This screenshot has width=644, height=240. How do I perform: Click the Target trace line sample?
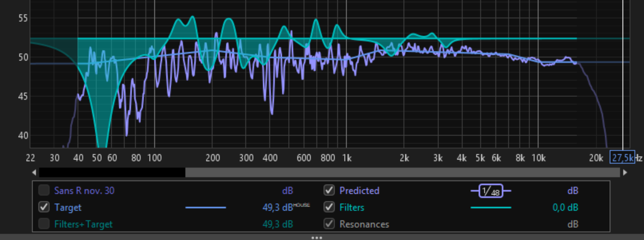pos(205,208)
